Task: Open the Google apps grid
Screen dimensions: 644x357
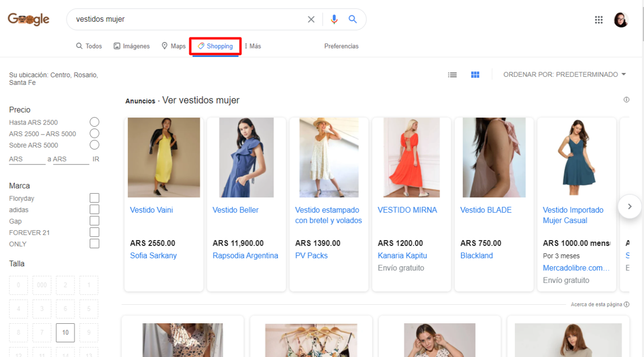Action: click(x=598, y=20)
